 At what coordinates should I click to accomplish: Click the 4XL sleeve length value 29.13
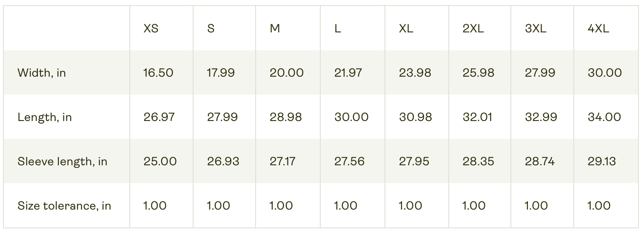[x=601, y=161]
